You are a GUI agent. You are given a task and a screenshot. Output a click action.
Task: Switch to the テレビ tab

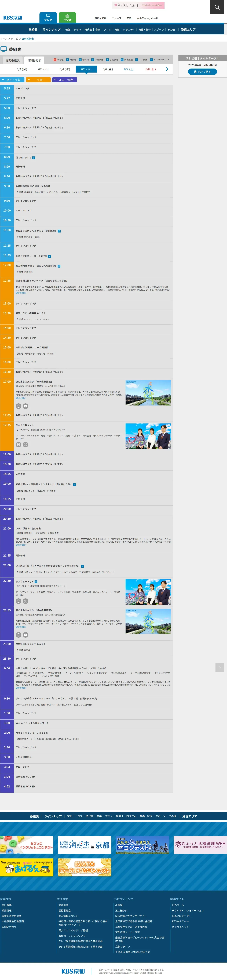coord(48,17)
